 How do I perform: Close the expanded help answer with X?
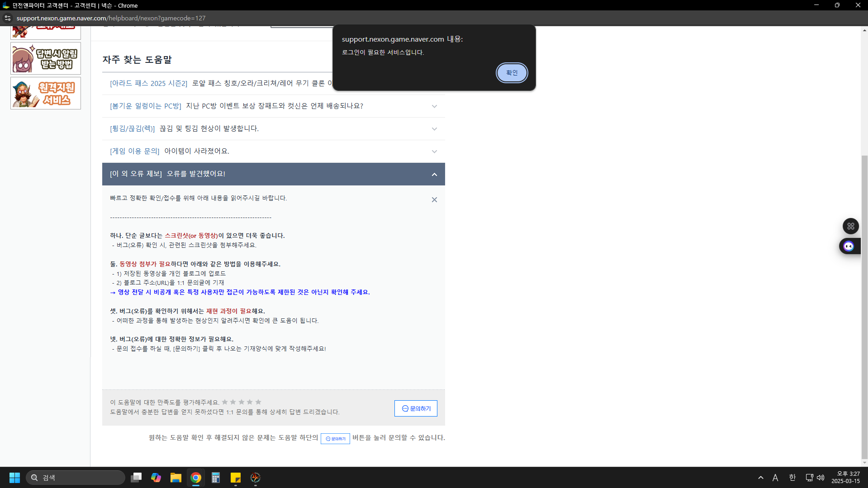[x=434, y=199]
